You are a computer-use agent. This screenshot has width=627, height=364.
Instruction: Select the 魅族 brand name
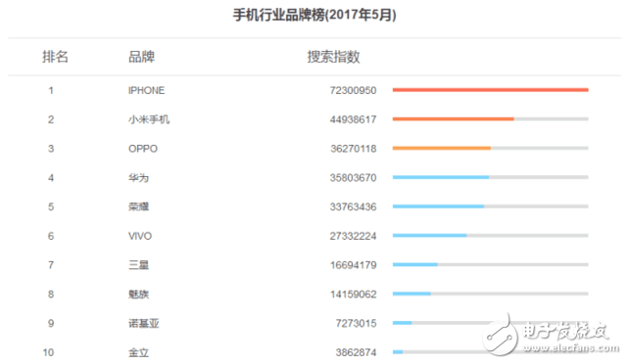click(x=138, y=295)
